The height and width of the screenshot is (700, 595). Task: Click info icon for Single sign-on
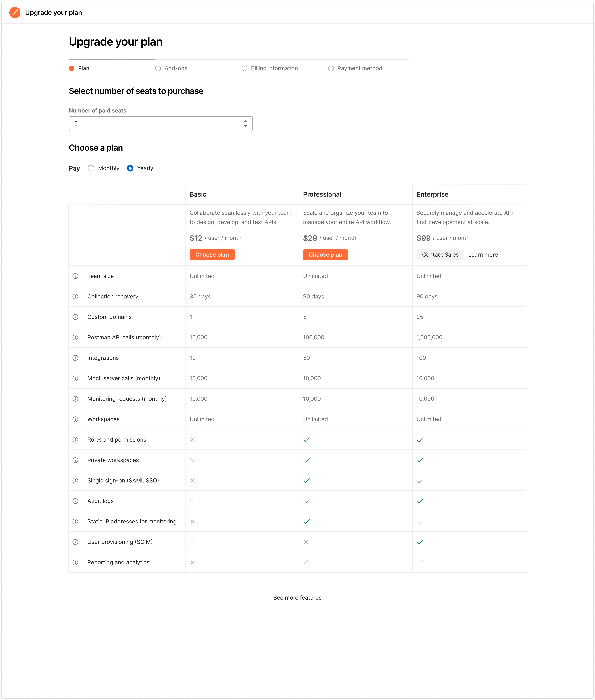click(x=75, y=480)
